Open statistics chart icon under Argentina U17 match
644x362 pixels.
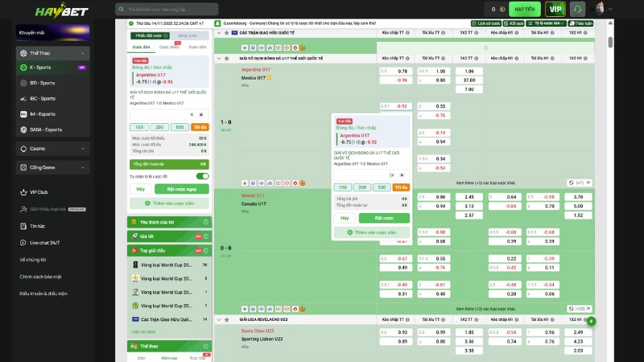(270, 183)
